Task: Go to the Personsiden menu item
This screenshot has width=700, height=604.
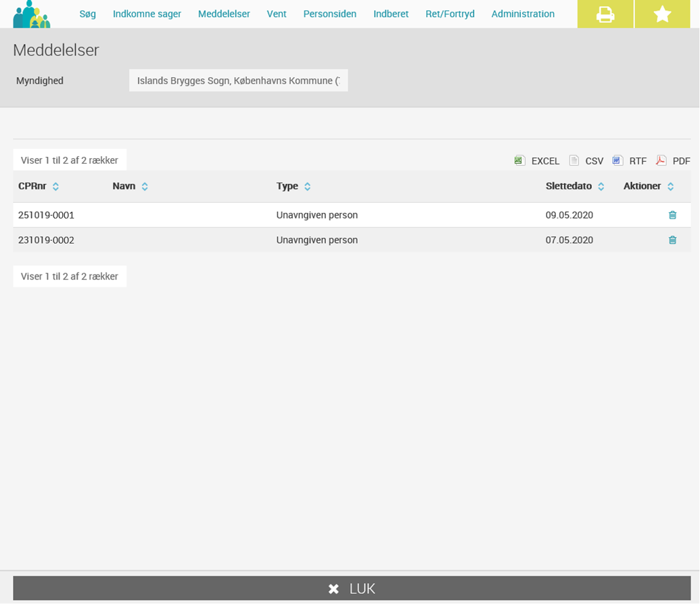Action: pyautogui.click(x=329, y=14)
